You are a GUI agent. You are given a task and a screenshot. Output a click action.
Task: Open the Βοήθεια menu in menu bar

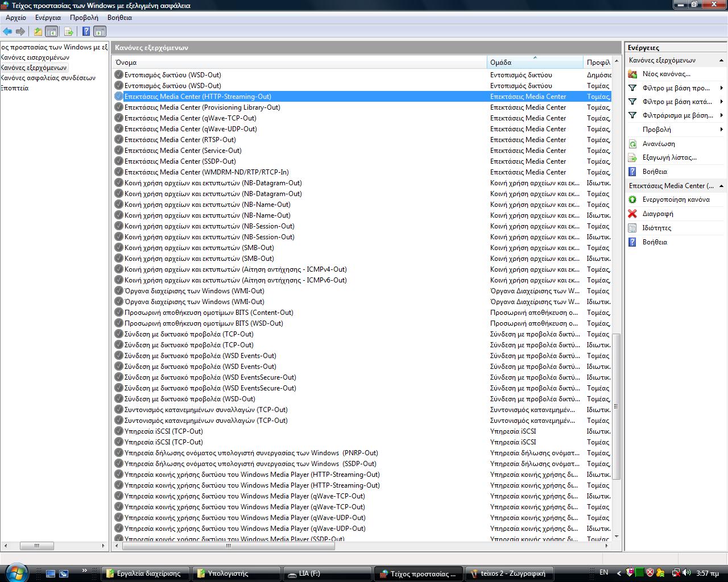[119, 18]
